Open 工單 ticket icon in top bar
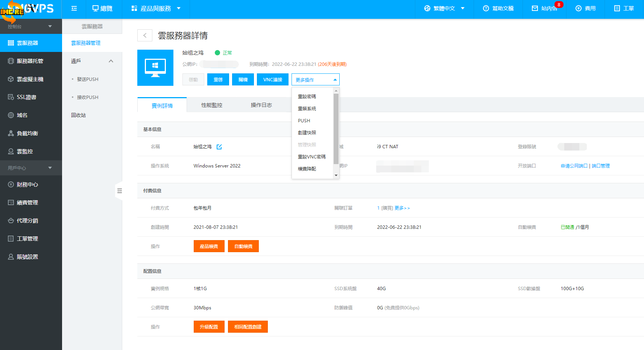The width and height of the screenshot is (644, 350). click(617, 8)
